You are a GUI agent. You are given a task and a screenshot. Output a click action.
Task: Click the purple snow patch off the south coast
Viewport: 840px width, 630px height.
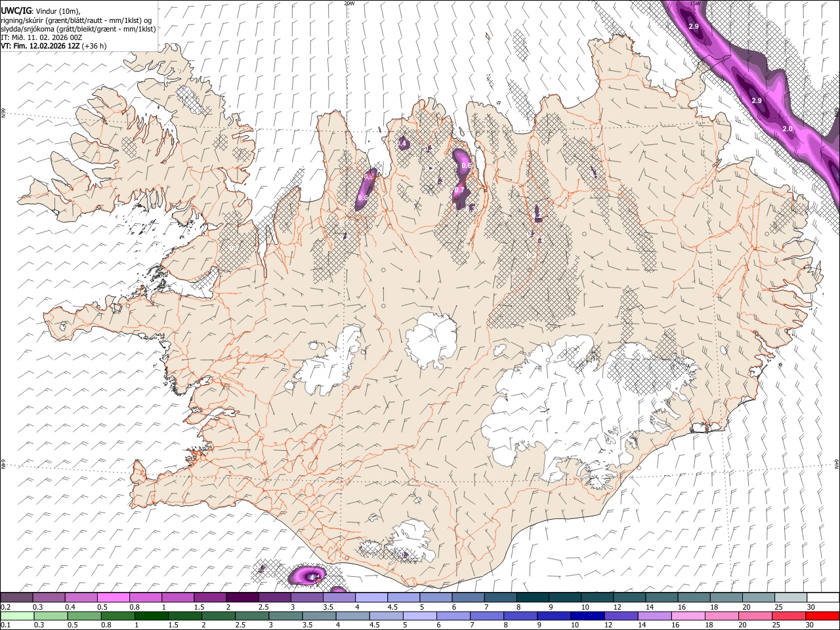pyautogui.click(x=306, y=576)
